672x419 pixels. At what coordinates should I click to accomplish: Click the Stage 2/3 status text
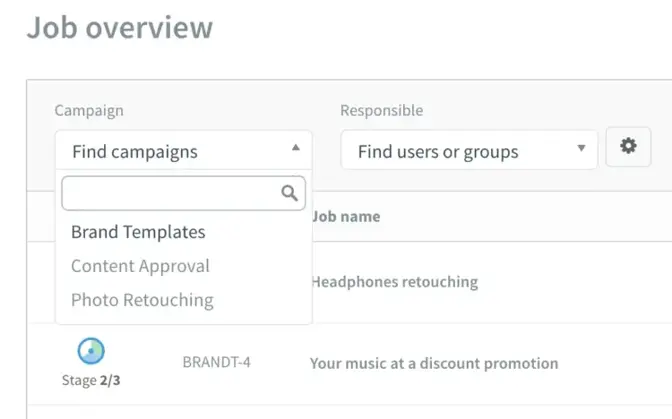tap(91, 379)
